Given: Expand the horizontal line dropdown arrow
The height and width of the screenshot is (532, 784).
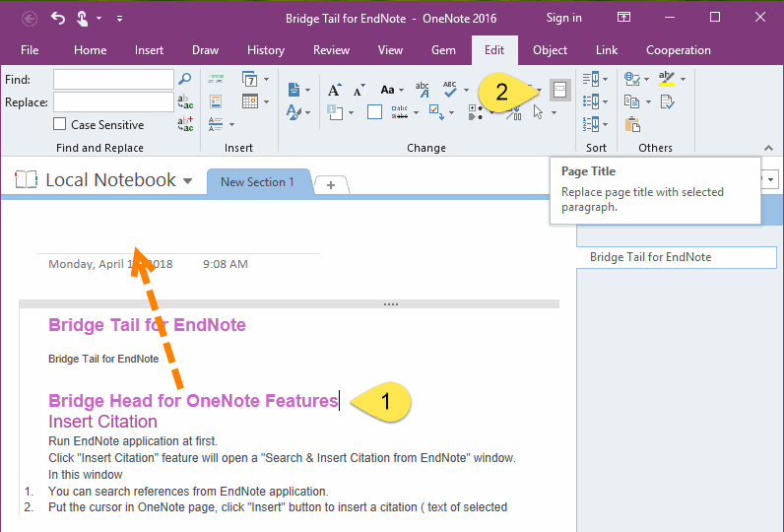Looking at the screenshot, I should tap(231, 124).
